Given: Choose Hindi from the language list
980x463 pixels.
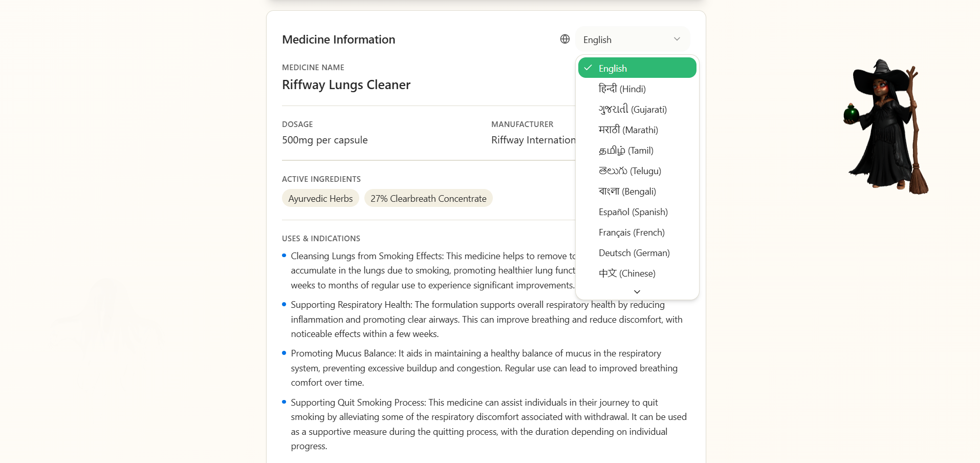Looking at the screenshot, I should click(x=622, y=89).
